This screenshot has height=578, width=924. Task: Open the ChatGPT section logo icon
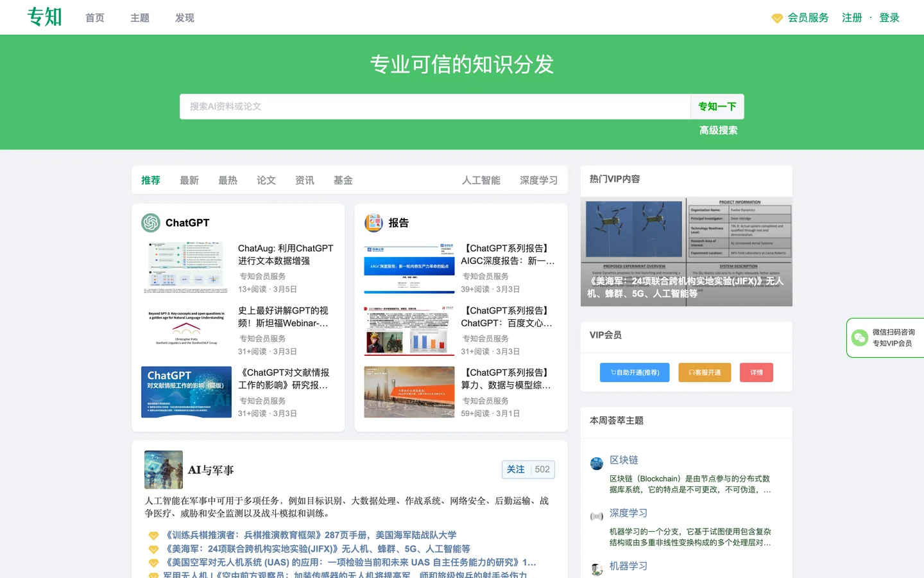point(151,223)
